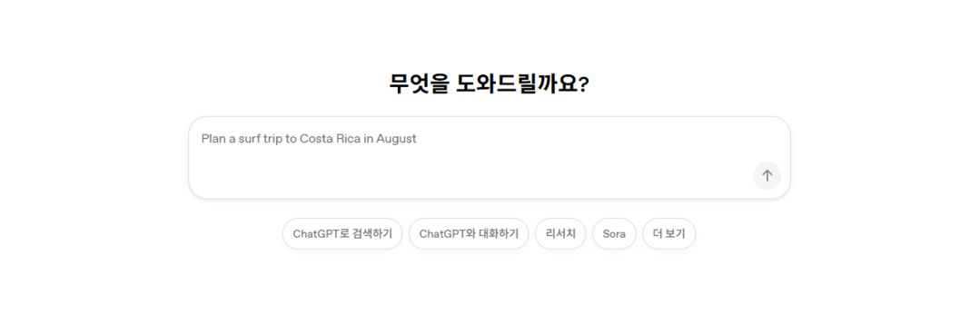
Task: Submit the prompt with the up-arrow button
Action: tap(767, 175)
